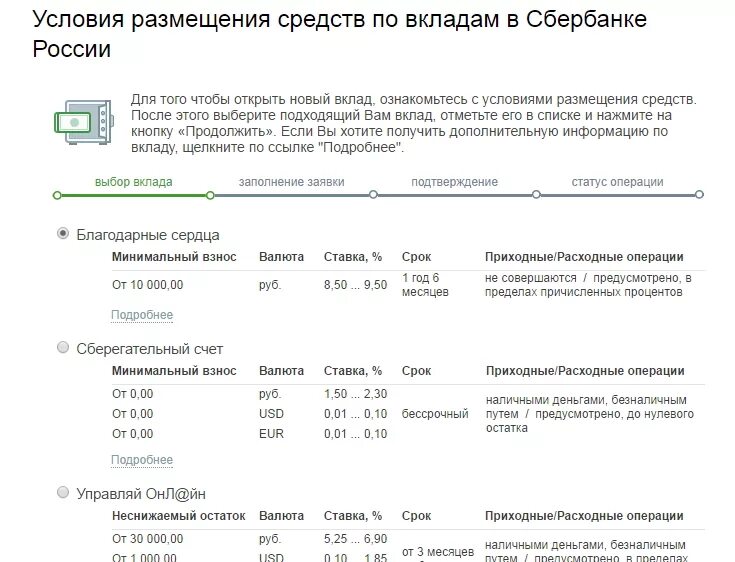
Task: Click the статус операции step label
Action: point(617,182)
